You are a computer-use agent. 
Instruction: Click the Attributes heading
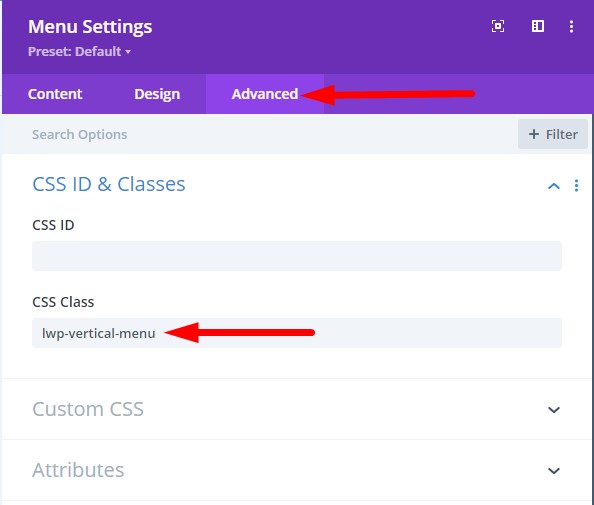[x=78, y=470]
